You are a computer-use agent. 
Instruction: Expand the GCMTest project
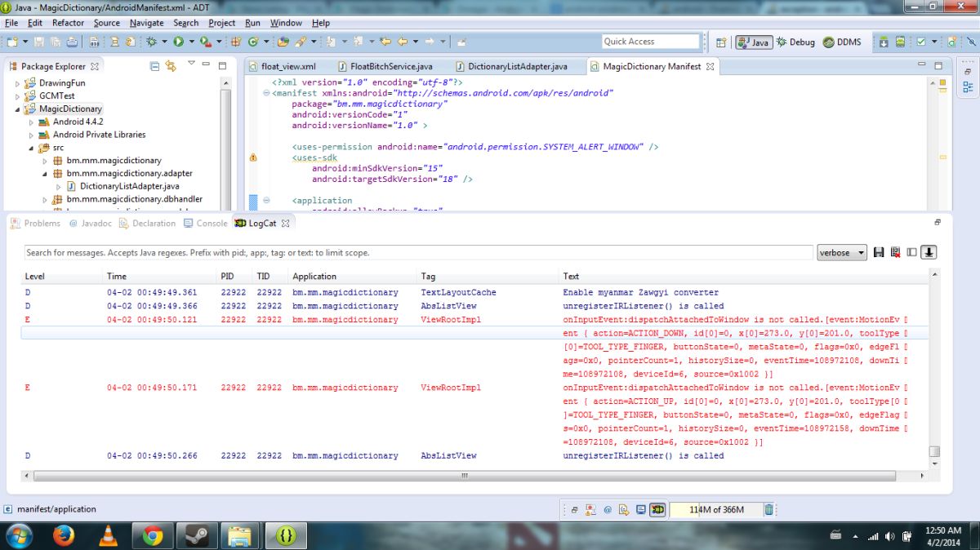[18, 96]
